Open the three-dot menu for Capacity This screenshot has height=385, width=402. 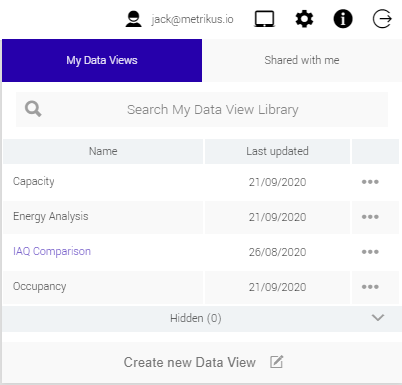click(x=370, y=182)
